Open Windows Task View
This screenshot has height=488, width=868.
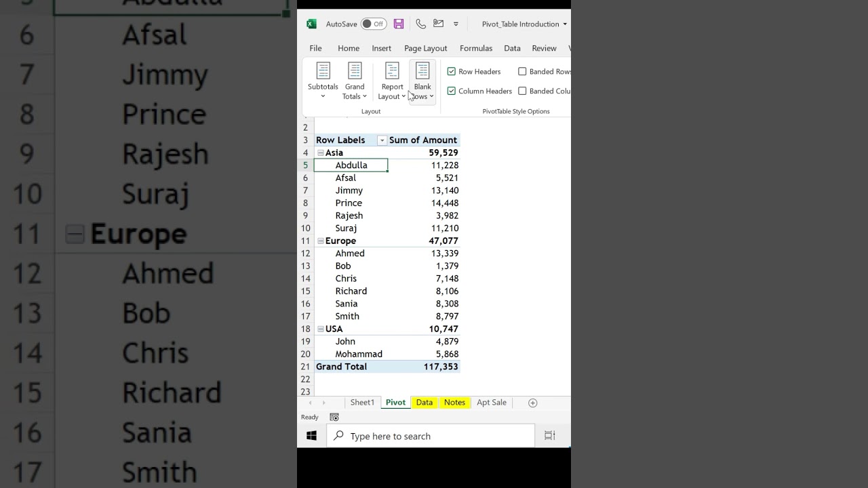pos(550,436)
